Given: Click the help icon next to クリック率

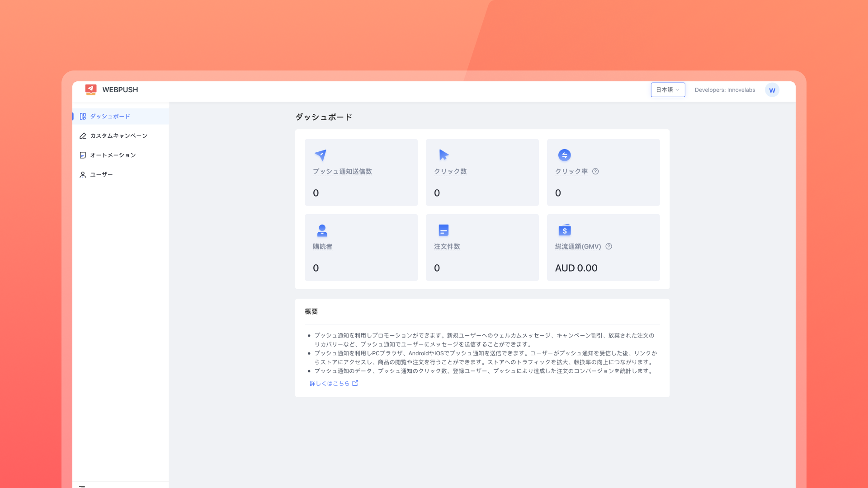Looking at the screenshot, I should click(595, 171).
